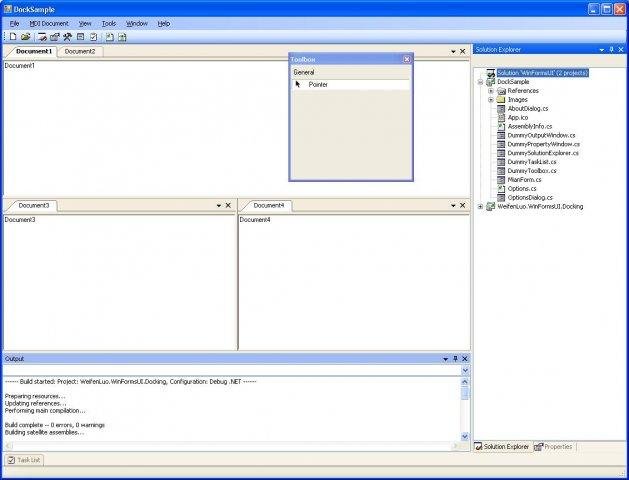This screenshot has height=480, width=629.
Task: Expand the References node
Action: coord(491,91)
